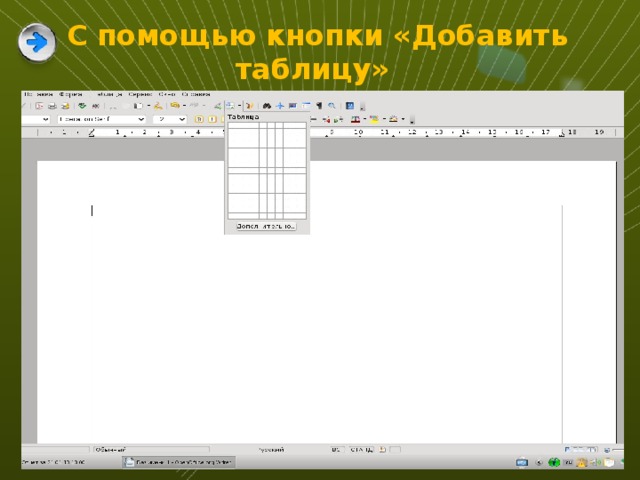Apply the Highlighting color icon
640x480 pixels.
tap(374, 119)
